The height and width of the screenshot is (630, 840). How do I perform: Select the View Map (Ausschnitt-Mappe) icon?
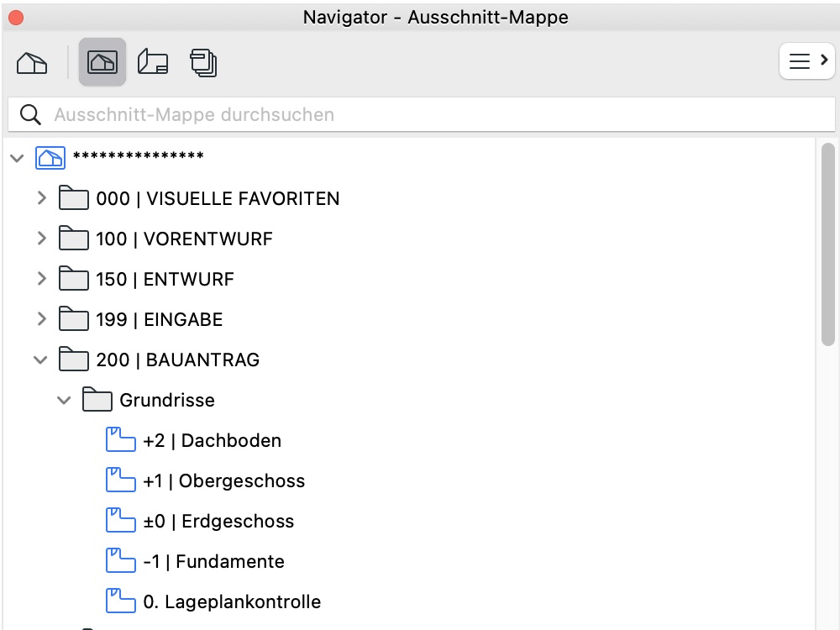(x=102, y=62)
